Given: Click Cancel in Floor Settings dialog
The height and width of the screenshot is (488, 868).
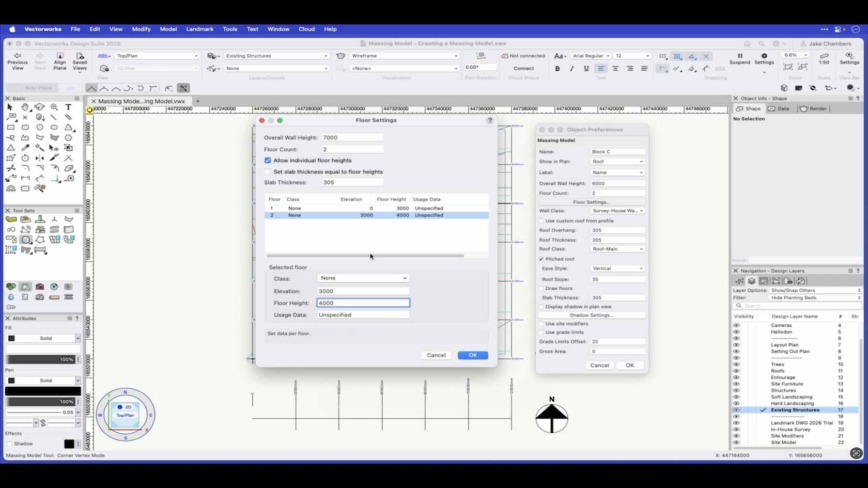Looking at the screenshot, I should coord(436,355).
